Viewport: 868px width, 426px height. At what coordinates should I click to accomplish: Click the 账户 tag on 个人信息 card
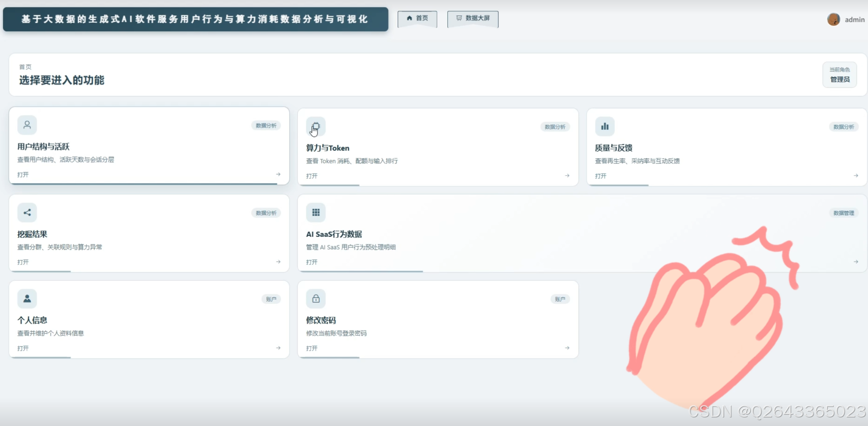[x=271, y=299]
